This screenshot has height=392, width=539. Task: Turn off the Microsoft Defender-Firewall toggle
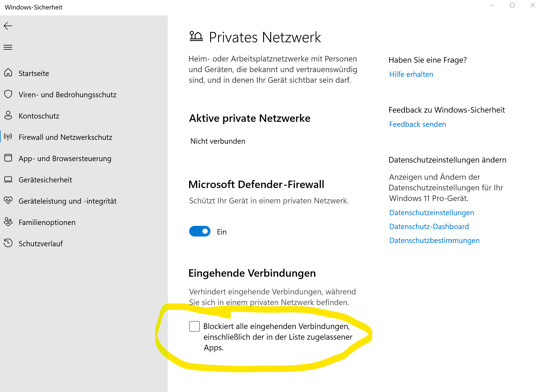200,231
